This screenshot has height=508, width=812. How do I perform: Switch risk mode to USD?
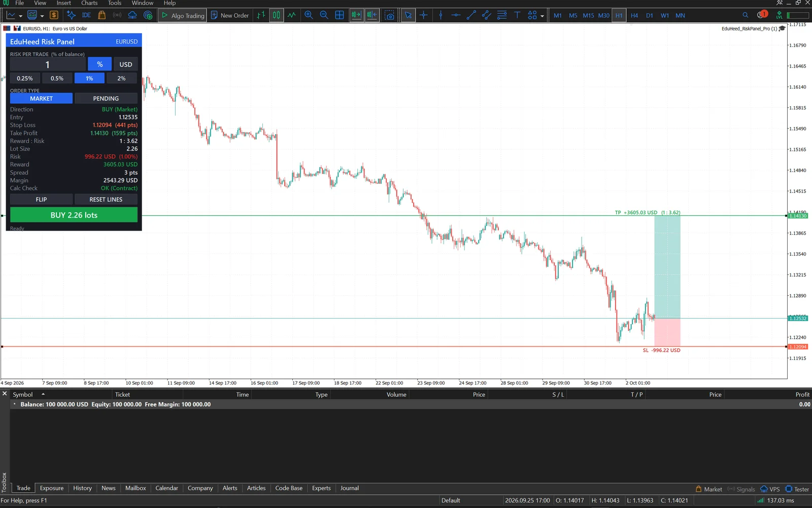point(125,65)
